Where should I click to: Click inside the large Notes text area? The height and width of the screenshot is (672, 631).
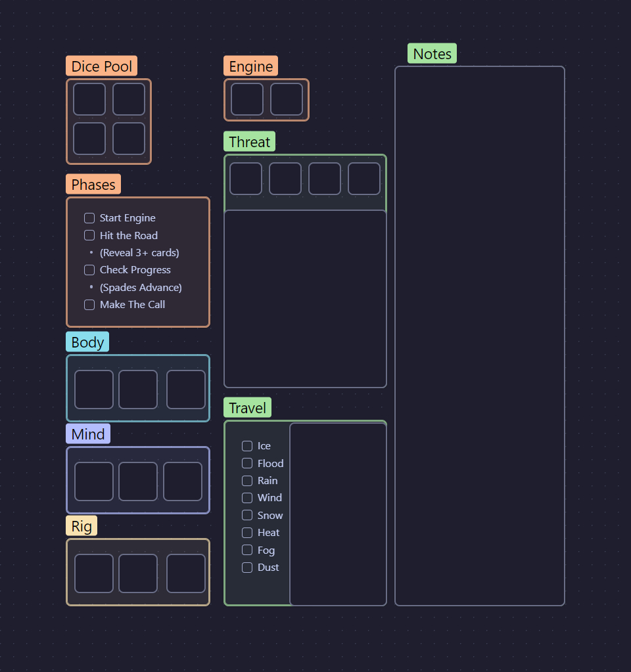tap(479, 335)
